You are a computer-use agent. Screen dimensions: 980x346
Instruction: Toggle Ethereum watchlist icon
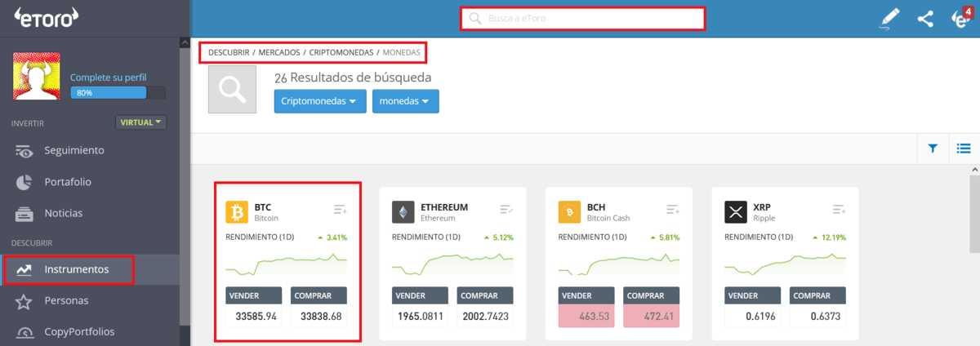point(506,210)
